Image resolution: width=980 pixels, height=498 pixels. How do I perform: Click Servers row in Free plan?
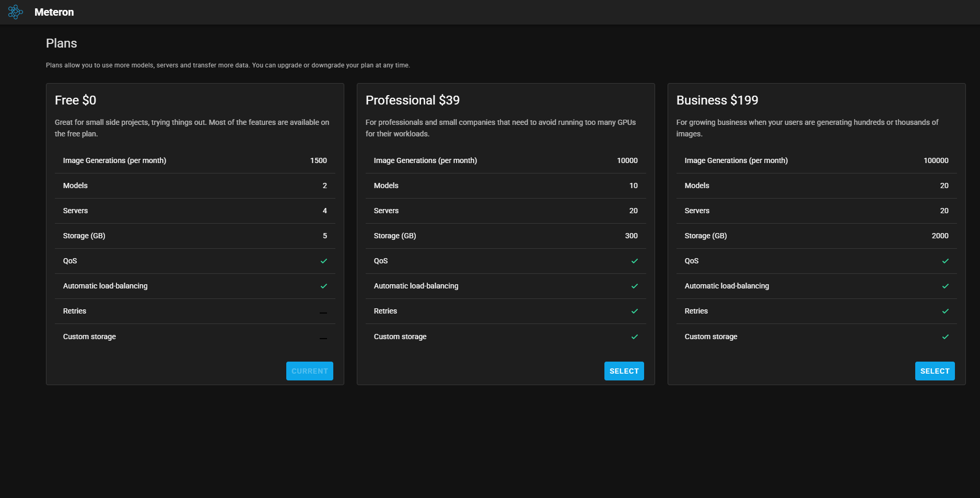(194, 211)
